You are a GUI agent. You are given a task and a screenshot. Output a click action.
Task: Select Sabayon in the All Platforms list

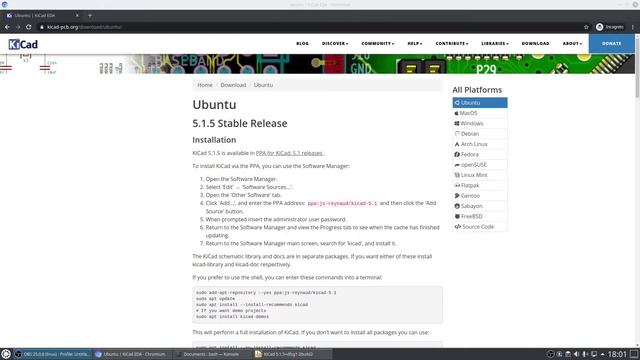(x=480, y=206)
